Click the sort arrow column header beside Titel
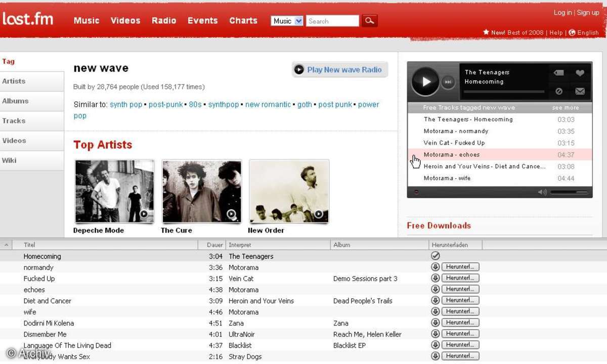 (x=6, y=245)
